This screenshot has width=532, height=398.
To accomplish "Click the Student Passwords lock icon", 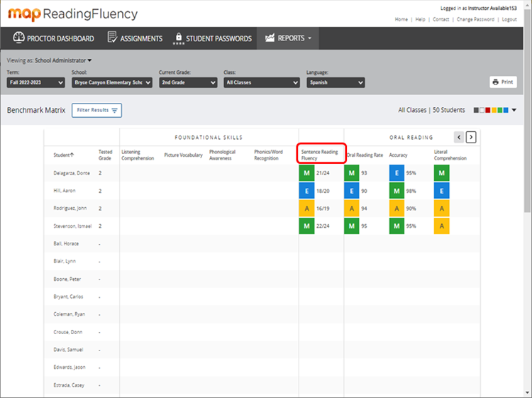I will pos(179,38).
